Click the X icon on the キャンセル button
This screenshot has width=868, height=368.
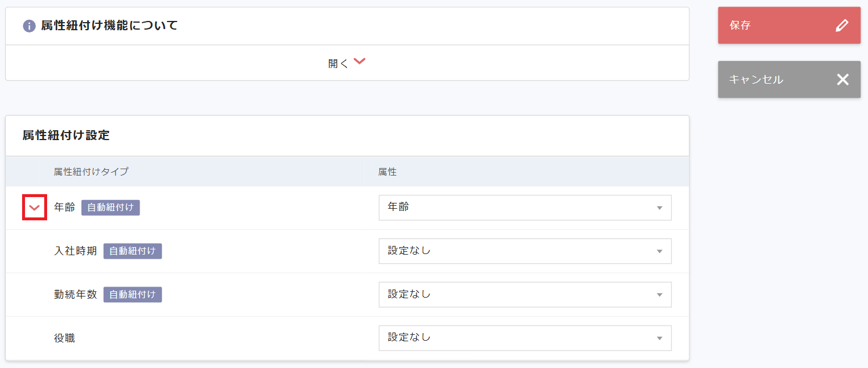[x=843, y=79]
